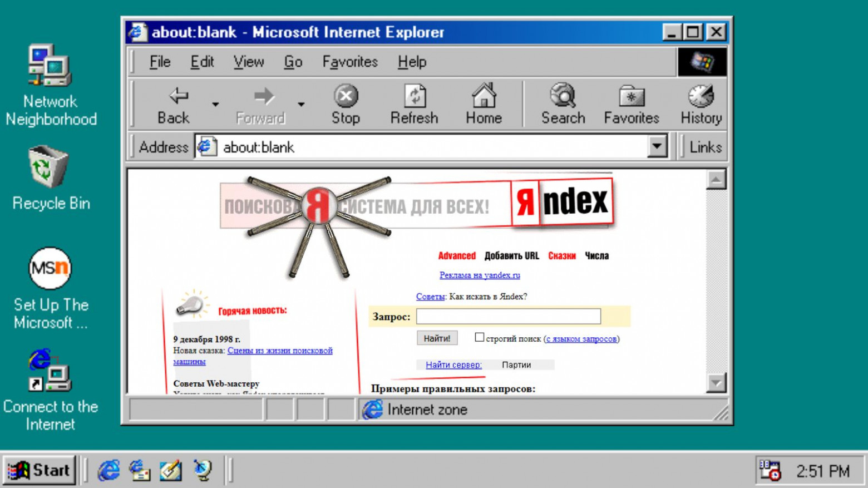This screenshot has width=868, height=488.
Task: Open the Сказки link
Action: [x=562, y=256]
